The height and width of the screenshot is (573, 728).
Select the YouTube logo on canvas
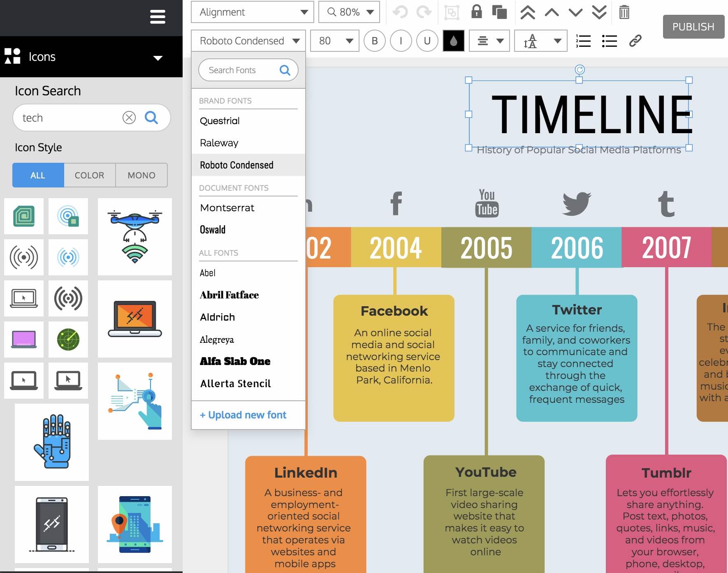point(487,203)
